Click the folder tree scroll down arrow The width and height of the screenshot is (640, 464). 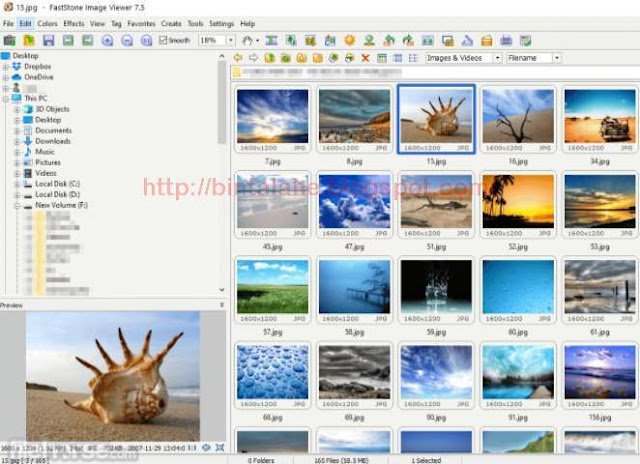[222, 290]
